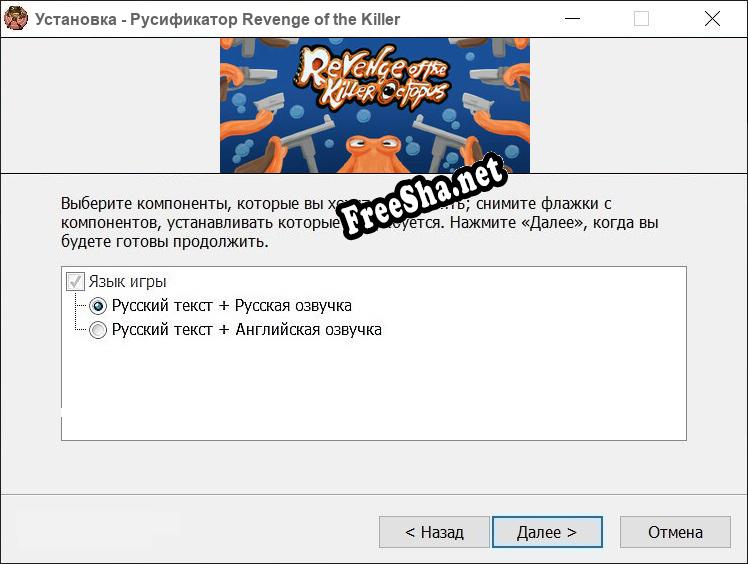Image resolution: width=748 pixels, height=564 pixels.
Task: Click the Язык игры tree label
Action: pyautogui.click(x=127, y=282)
